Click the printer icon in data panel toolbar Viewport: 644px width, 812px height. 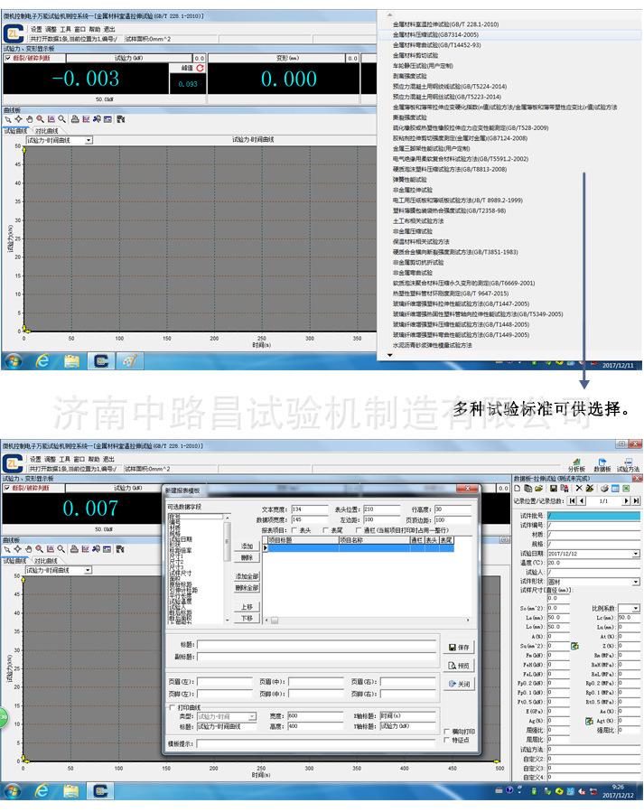pyautogui.click(x=604, y=489)
